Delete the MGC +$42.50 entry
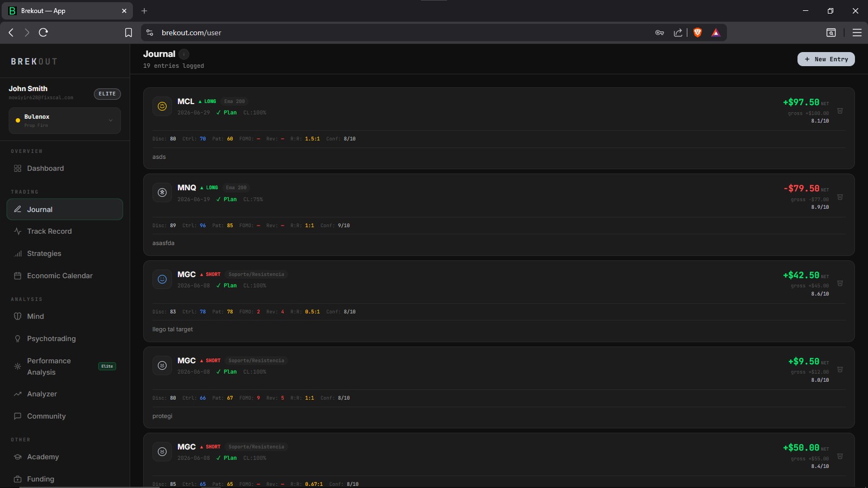The image size is (868, 488). pos(840,283)
